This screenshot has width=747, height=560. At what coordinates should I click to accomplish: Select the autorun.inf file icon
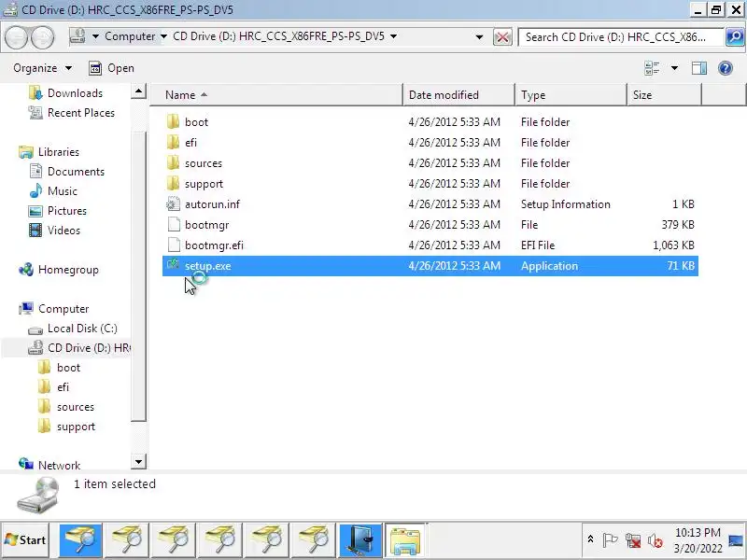point(174,203)
